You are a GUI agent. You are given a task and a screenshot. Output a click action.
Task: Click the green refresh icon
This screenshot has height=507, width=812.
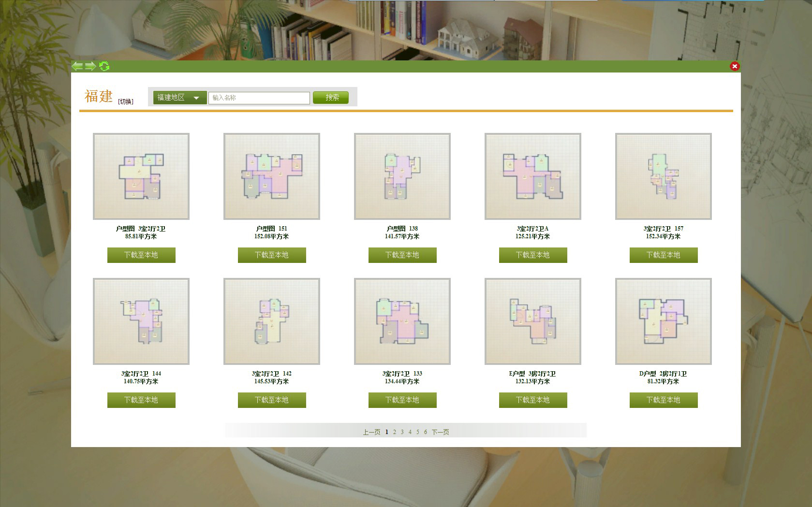104,66
